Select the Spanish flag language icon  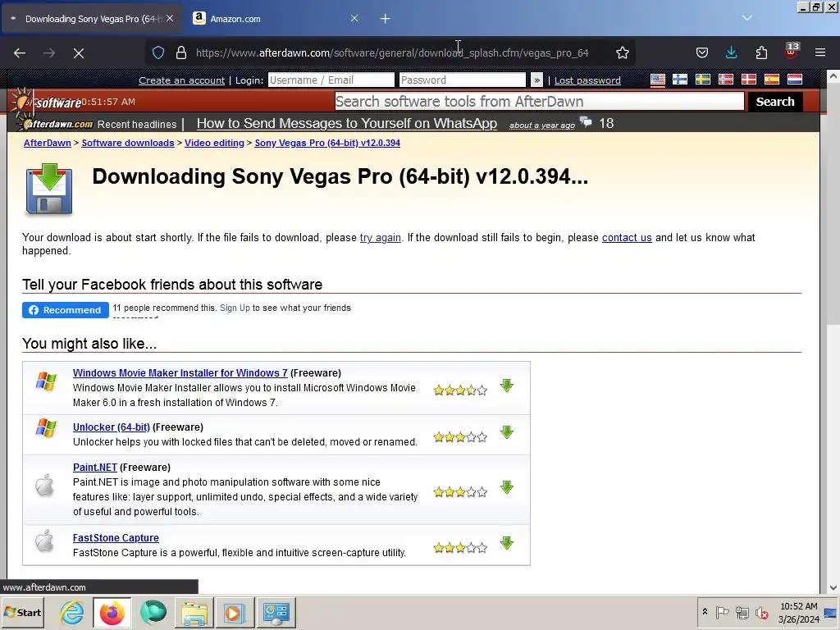coord(771,80)
